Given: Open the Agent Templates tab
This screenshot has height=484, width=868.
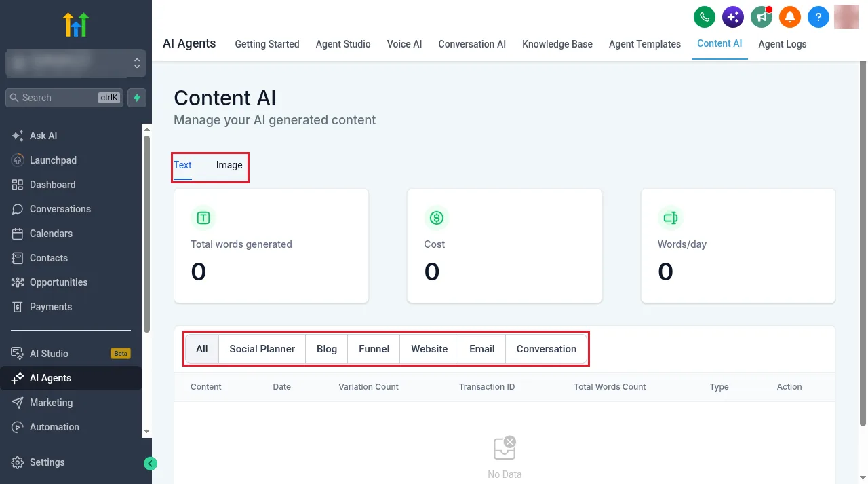Looking at the screenshot, I should coord(645,44).
